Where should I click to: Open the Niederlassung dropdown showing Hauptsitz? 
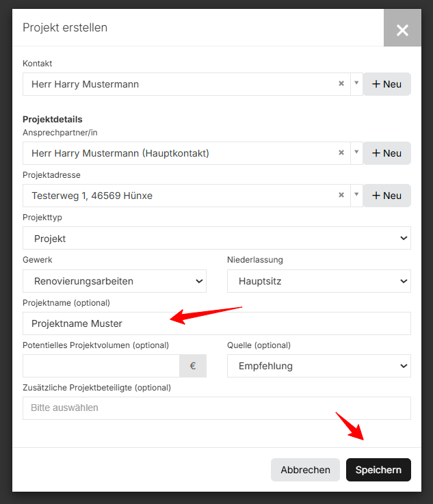point(319,281)
